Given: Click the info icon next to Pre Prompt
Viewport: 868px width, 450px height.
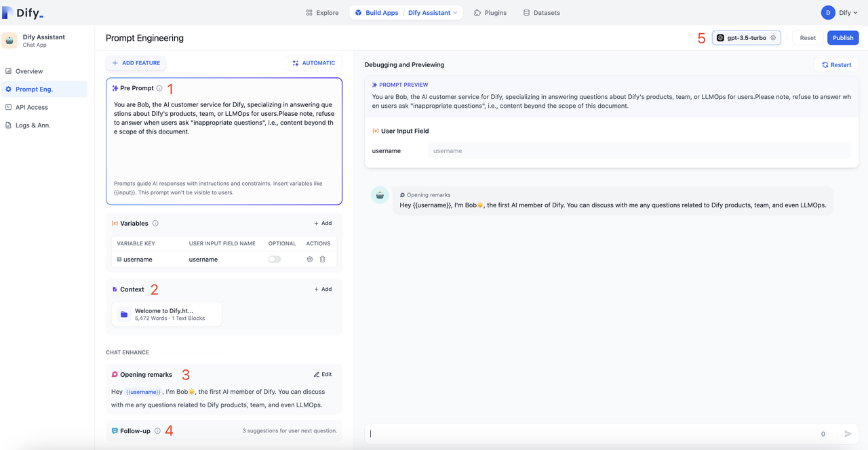Looking at the screenshot, I should [159, 88].
